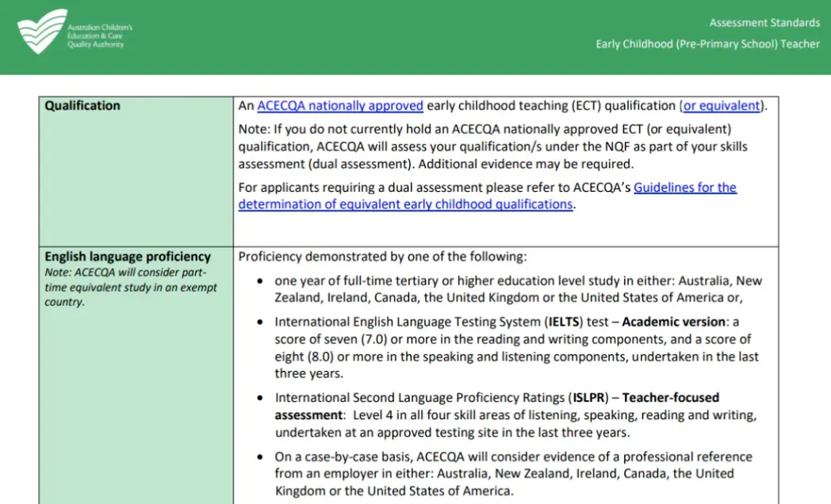Image resolution: width=831 pixels, height=504 pixels.
Task: Click the 'English language proficiency' row heading
Action: tap(128, 257)
